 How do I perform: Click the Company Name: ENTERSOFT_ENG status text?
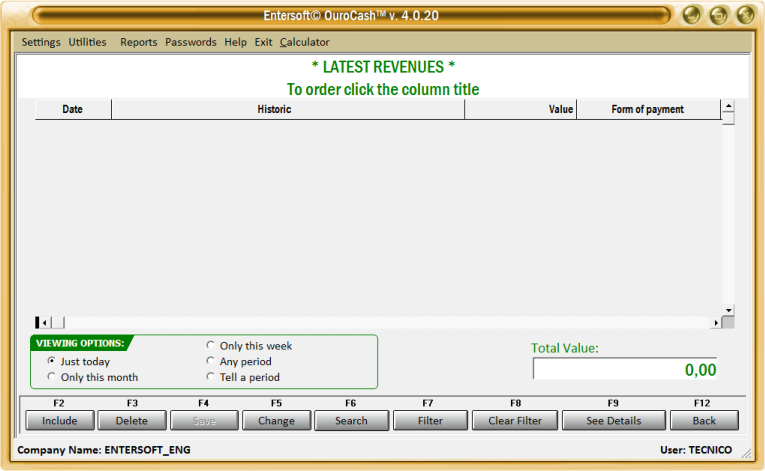(104, 450)
